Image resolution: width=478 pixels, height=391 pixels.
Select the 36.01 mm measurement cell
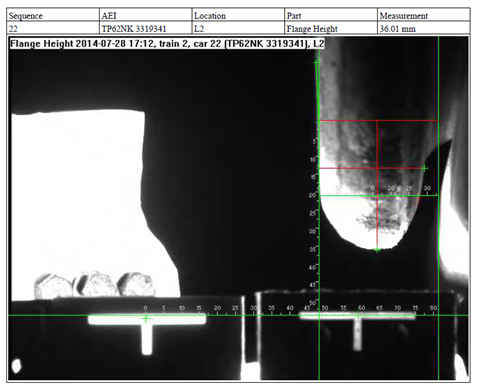(424, 28)
